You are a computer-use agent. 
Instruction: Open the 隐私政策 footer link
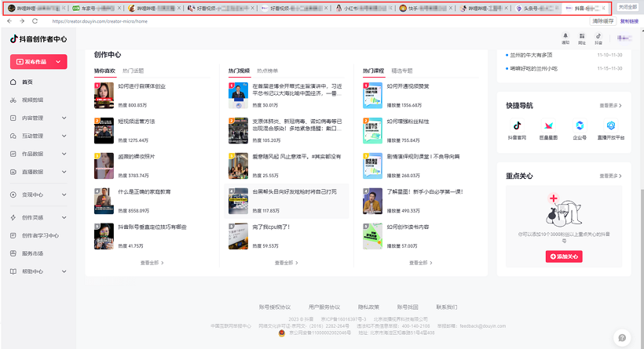click(368, 307)
